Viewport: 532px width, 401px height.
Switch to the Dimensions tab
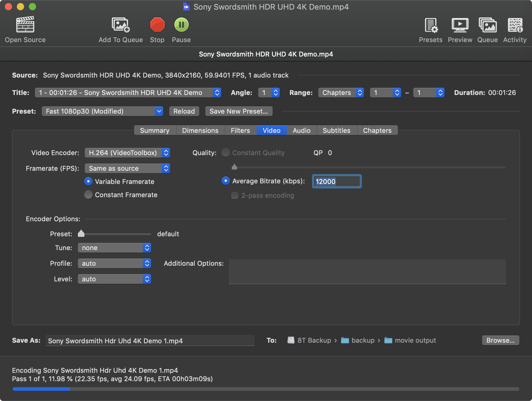[x=200, y=130]
